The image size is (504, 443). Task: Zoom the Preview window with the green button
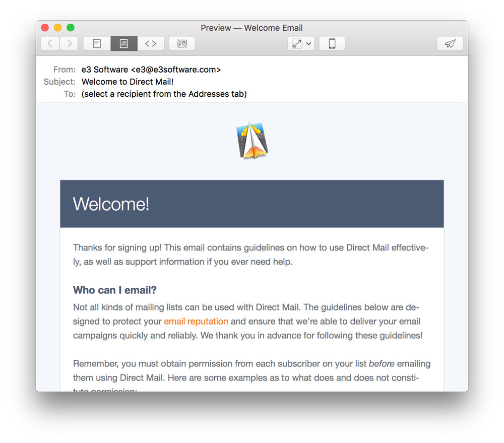coord(71,28)
